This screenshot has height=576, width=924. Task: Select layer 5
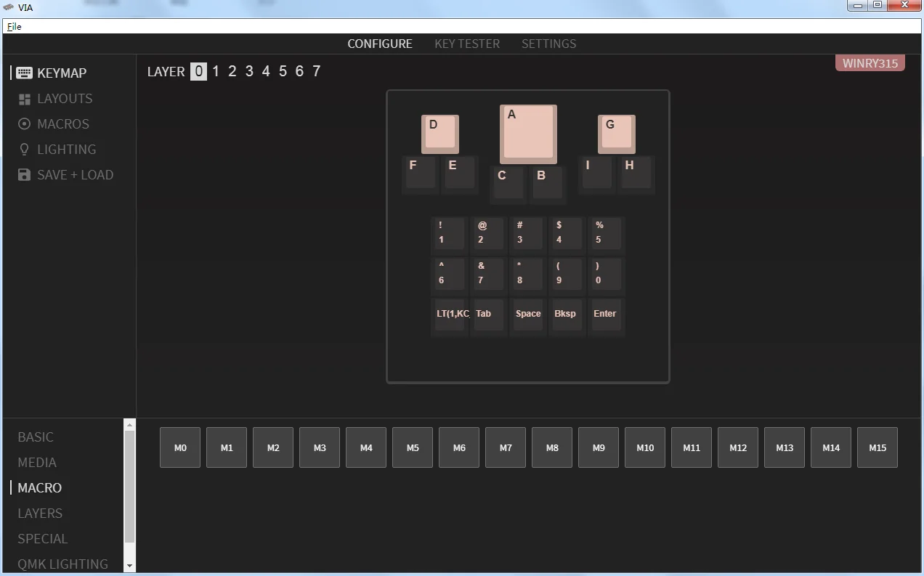[x=283, y=71]
